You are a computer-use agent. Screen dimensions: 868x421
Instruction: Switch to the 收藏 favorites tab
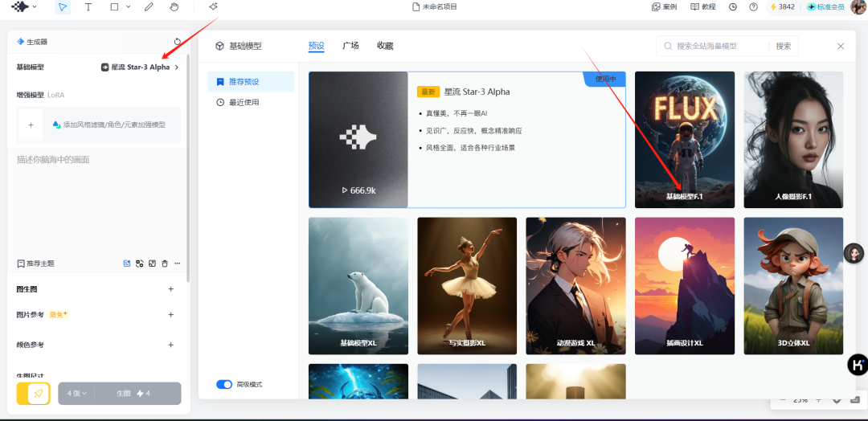[x=385, y=46]
